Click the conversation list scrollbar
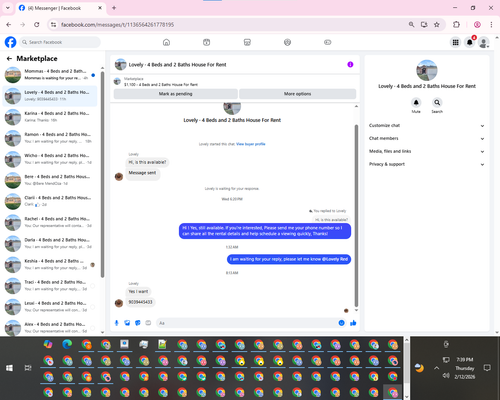This screenshot has height=400, width=500. pos(102,174)
